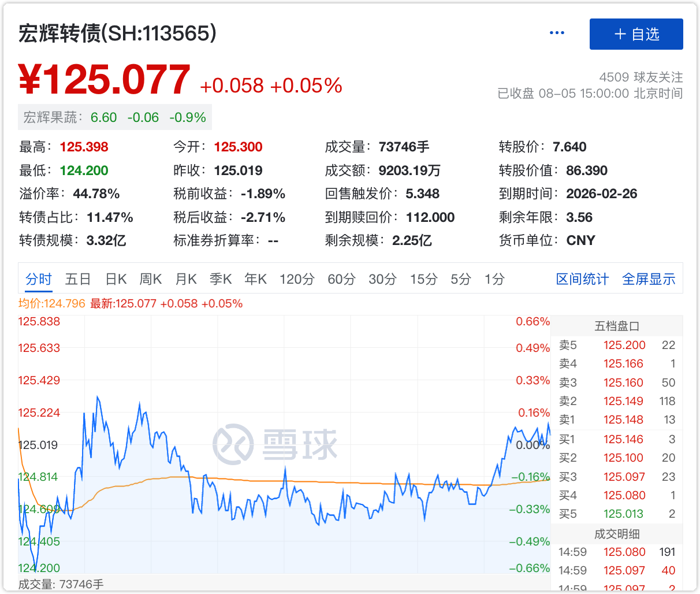Select the 1分 interval chart

click(x=494, y=279)
